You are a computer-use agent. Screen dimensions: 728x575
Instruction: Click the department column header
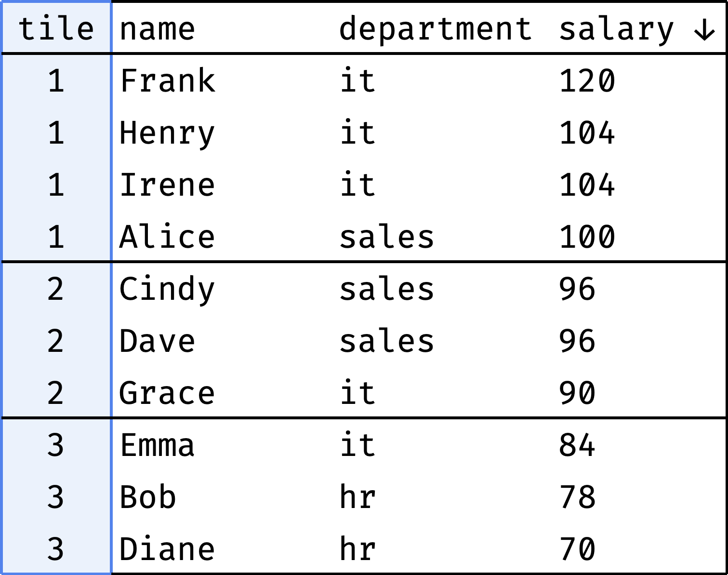coord(435,29)
